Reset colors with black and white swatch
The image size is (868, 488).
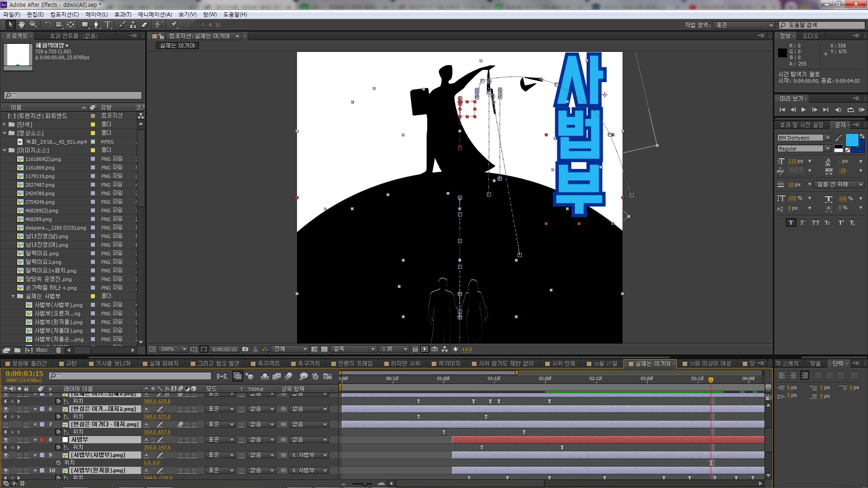[839, 149]
